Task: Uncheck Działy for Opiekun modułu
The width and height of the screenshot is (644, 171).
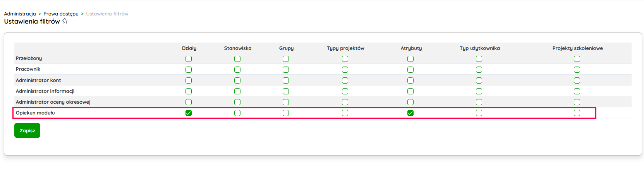Action: pyautogui.click(x=189, y=113)
